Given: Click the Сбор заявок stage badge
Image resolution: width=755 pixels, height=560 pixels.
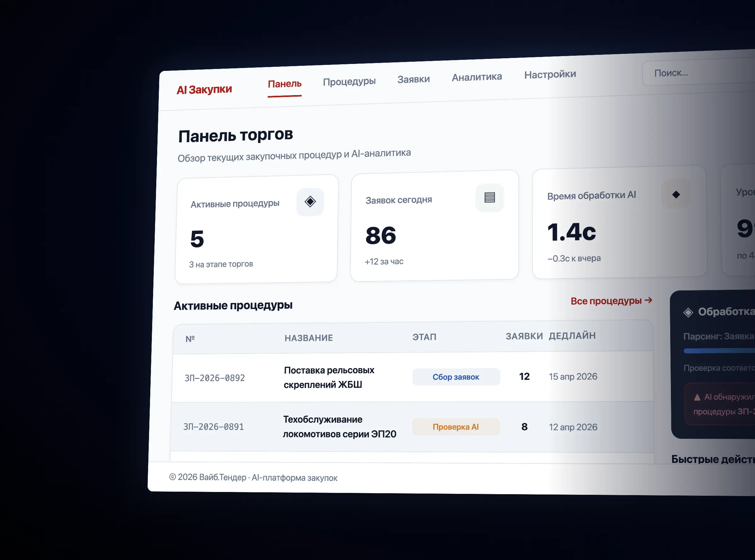Looking at the screenshot, I should (x=456, y=377).
